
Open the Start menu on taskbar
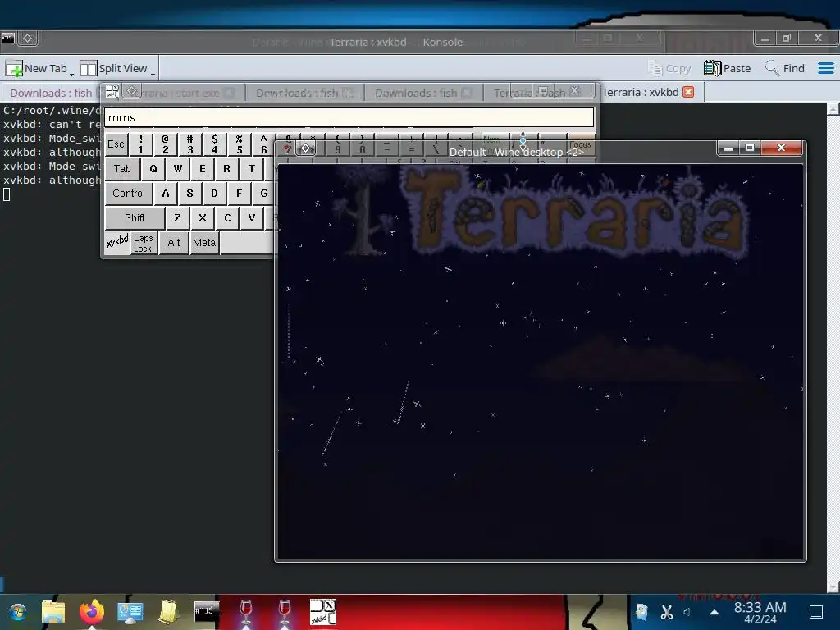17,612
